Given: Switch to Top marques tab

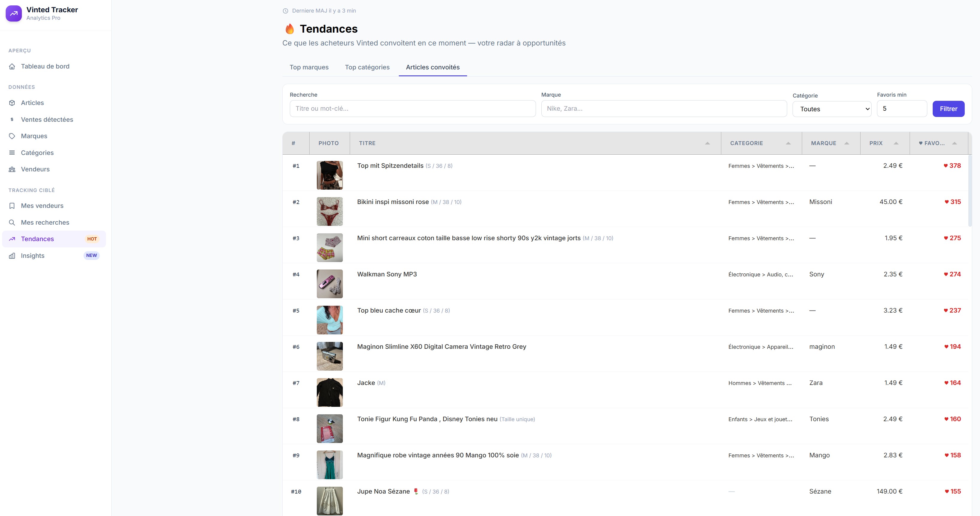Looking at the screenshot, I should click(x=309, y=67).
